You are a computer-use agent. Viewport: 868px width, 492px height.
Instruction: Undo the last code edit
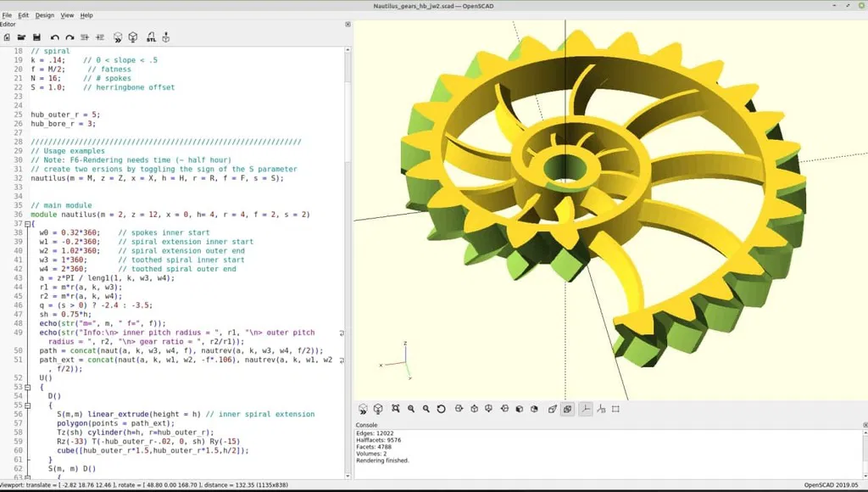(54, 36)
